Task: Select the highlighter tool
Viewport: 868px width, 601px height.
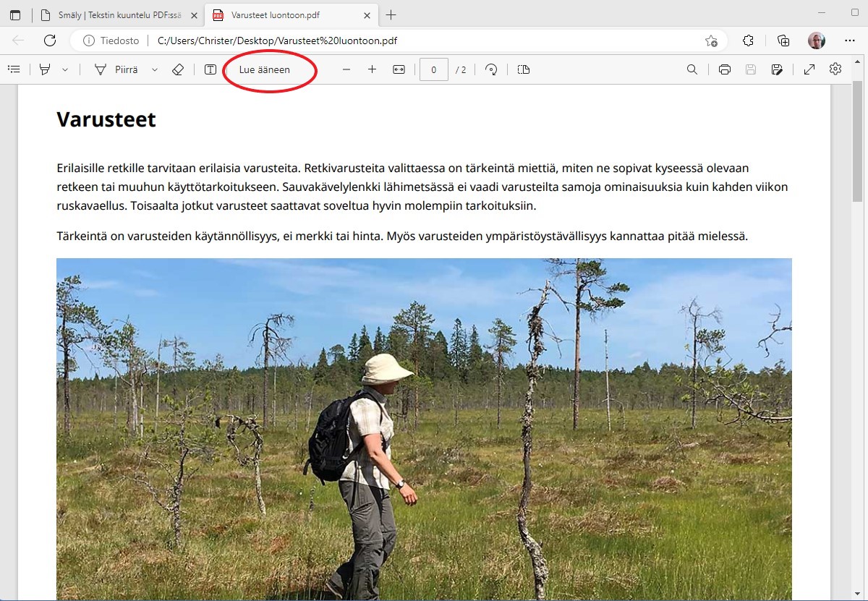Action: pos(46,69)
